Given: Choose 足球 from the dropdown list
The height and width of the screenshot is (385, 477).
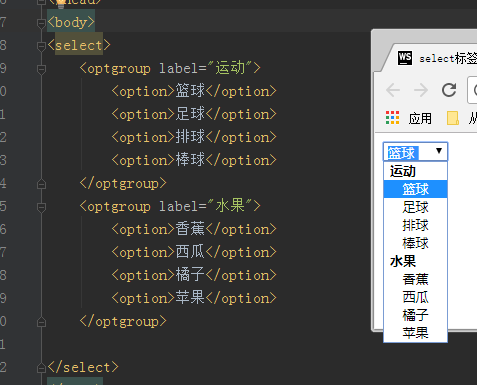Looking at the screenshot, I should click(x=415, y=207).
